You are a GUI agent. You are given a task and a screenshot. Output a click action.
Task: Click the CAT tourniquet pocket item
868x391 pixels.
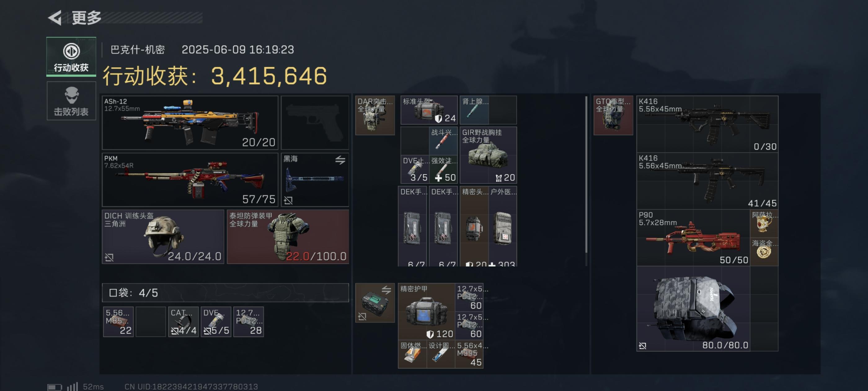tap(183, 321)
